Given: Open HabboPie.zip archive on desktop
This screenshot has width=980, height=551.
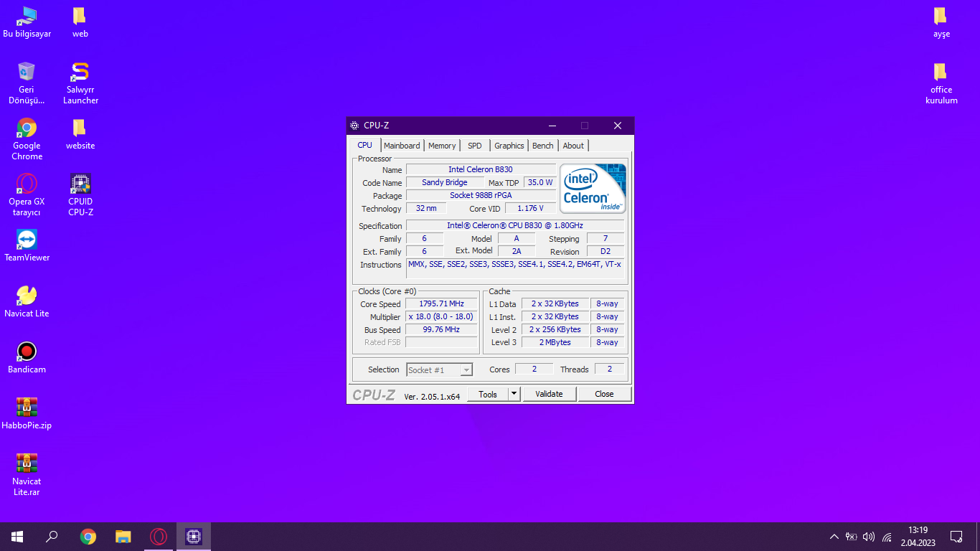Looking at the screenshot, I should [27, 414].
